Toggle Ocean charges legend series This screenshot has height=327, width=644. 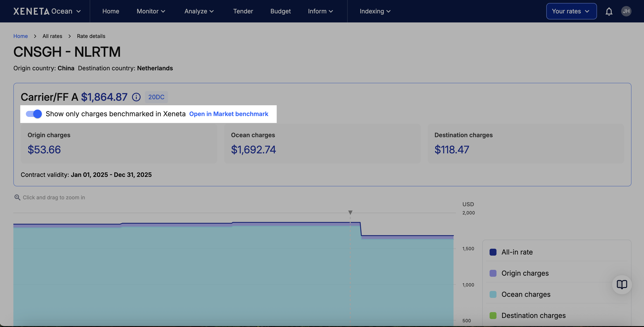[x=526, y=294]
